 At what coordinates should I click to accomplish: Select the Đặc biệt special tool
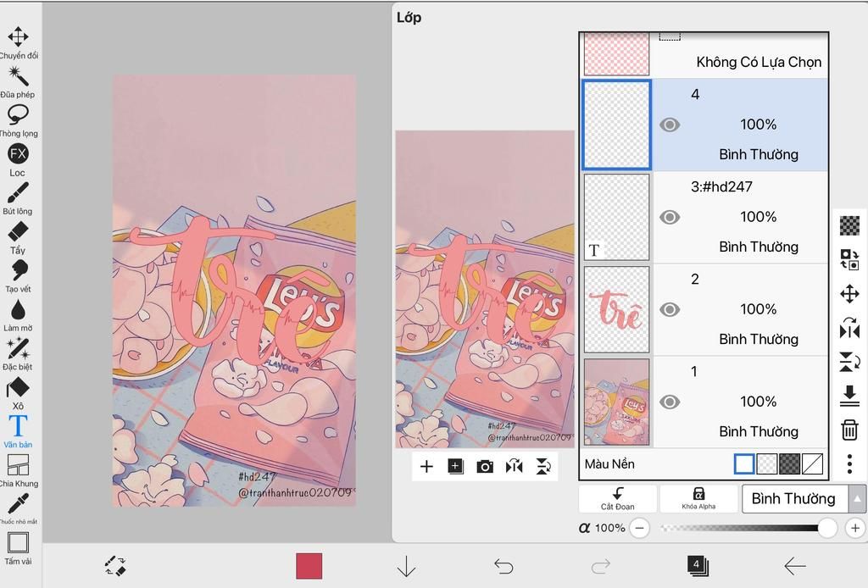click(18, 354)
